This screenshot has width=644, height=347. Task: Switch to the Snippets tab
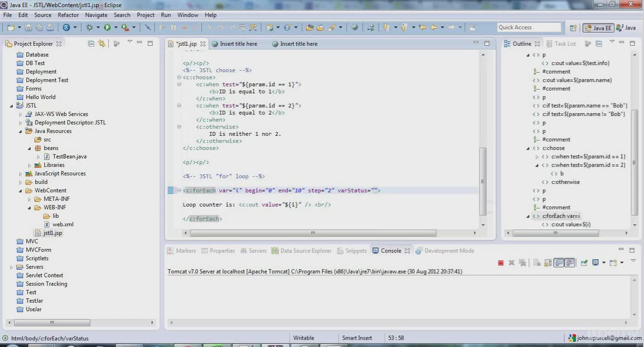[x=351, y=251]
